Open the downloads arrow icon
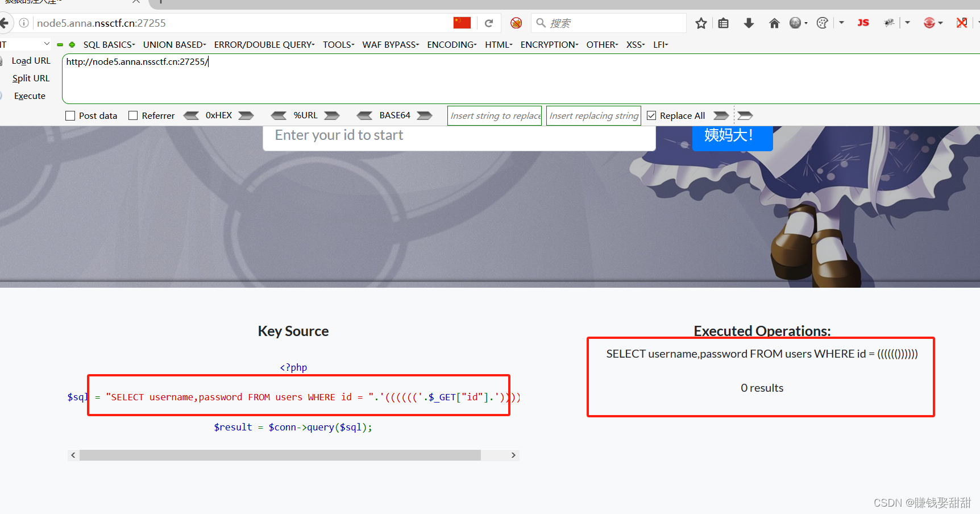 749,23
